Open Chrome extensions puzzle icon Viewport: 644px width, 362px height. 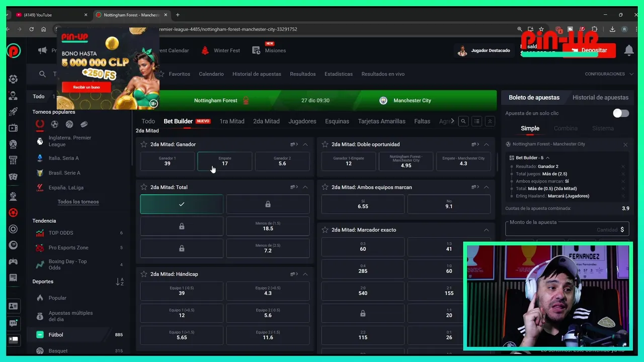point(594,29)
